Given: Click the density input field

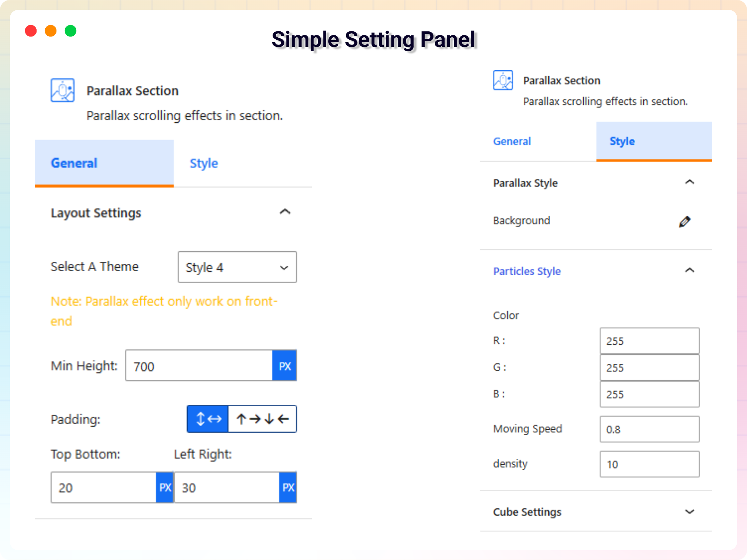Looking at the screenshot, I should coord(649,464).
